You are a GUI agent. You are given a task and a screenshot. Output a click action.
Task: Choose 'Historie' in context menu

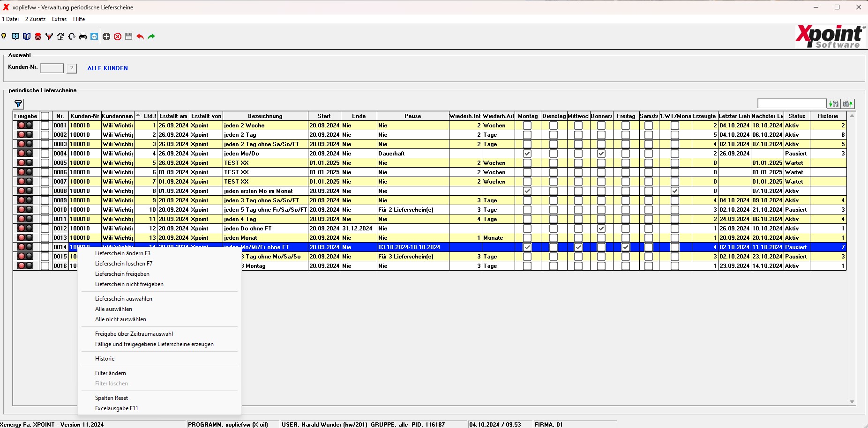point(105,359)
